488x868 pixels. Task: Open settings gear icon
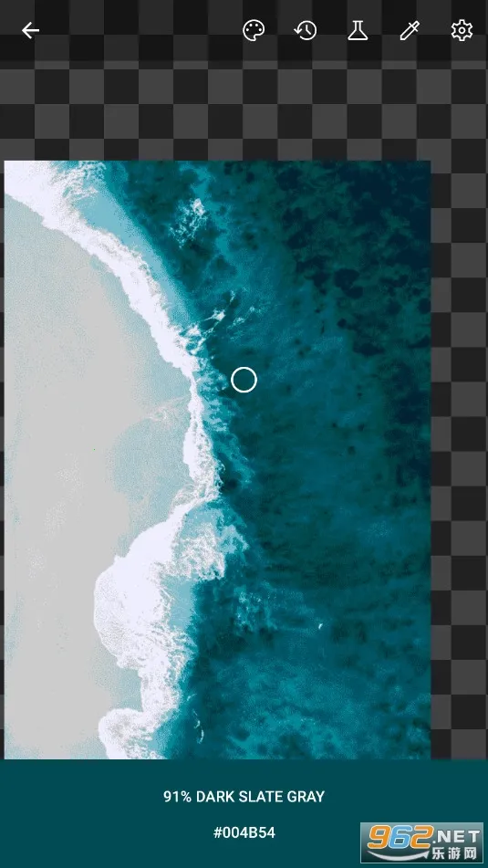[x=462, y=30]
